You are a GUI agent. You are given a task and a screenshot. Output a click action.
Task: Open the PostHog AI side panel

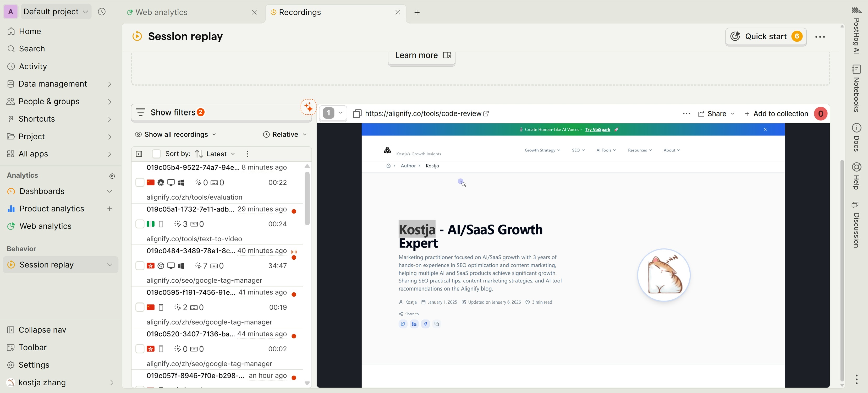pos(856,31)
